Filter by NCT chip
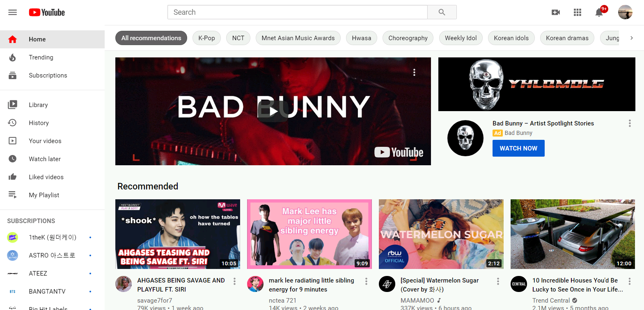 [238, 38]
